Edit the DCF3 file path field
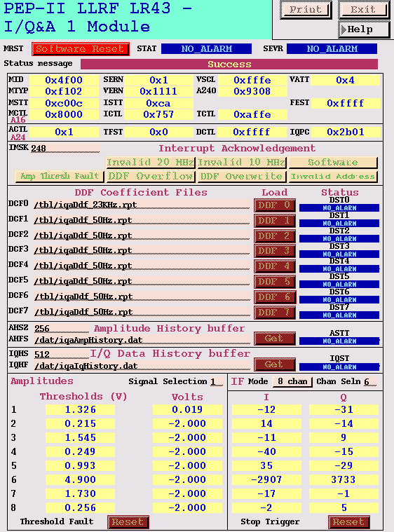 click(142, 251)
